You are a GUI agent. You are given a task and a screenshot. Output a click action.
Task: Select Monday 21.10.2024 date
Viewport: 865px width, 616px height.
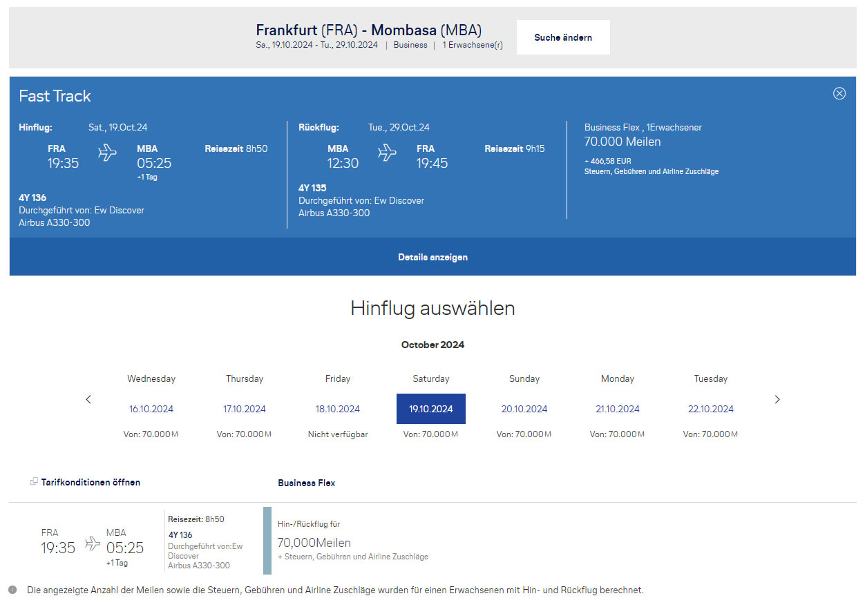(617, 409)
